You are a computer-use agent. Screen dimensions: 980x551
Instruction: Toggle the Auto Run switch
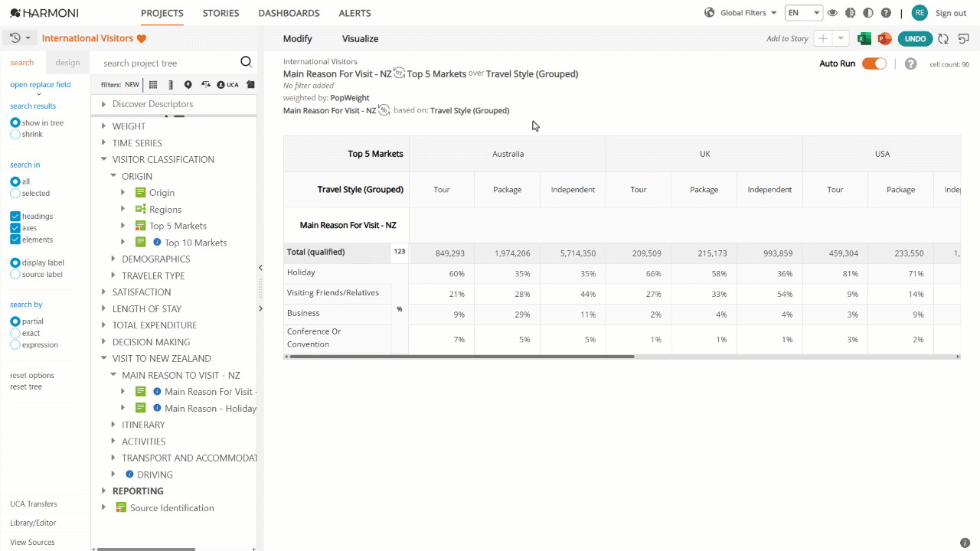click(x=874, y=64)
